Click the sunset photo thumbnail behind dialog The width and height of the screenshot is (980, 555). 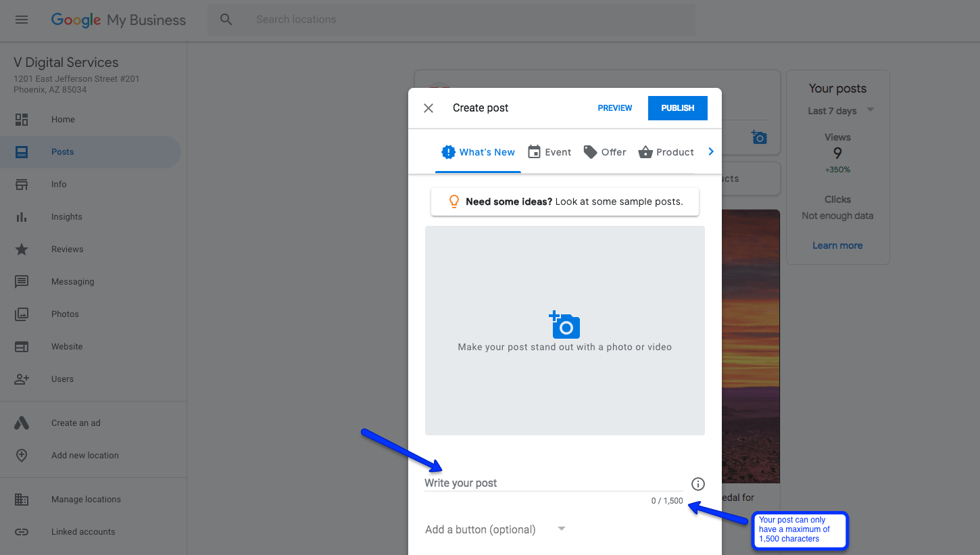pyautogui.click(x=751, y=346)
